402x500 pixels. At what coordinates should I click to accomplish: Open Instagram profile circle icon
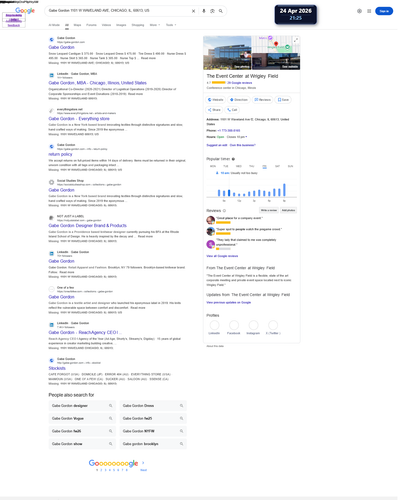pos(253,325)
